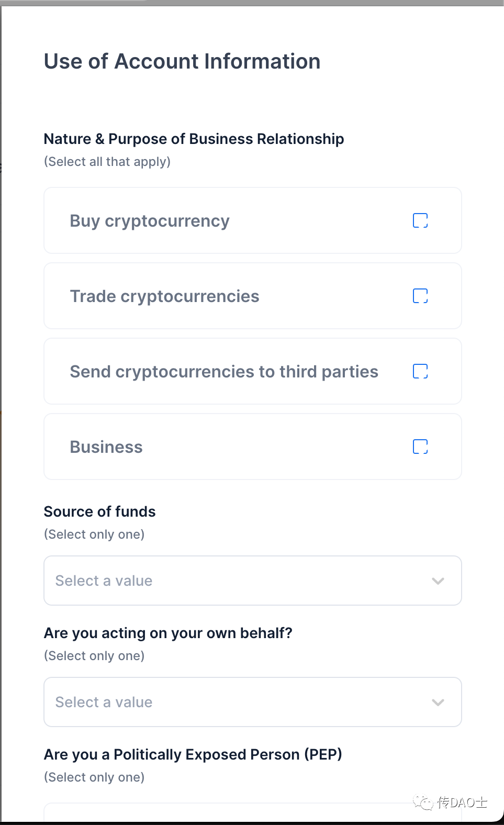Click 'Are you acting on your own behalf?' label
The image size is (504, 825).
tap(168, 633)
